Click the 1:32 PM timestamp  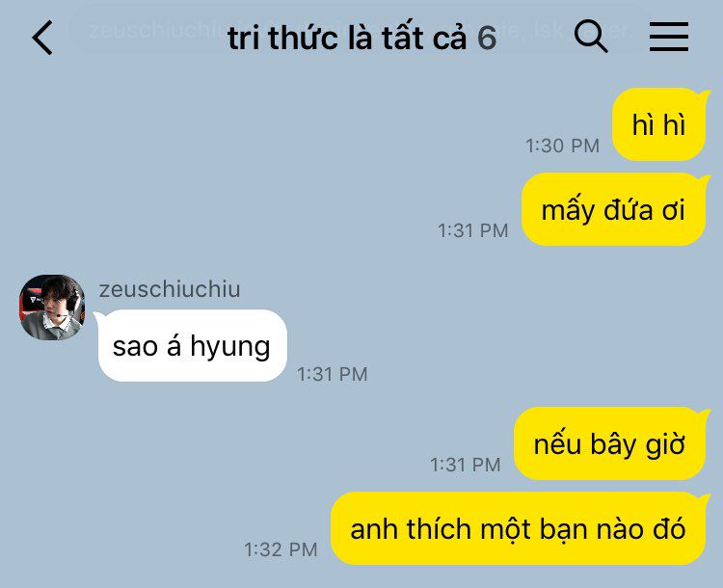click(x=281, y=549)
